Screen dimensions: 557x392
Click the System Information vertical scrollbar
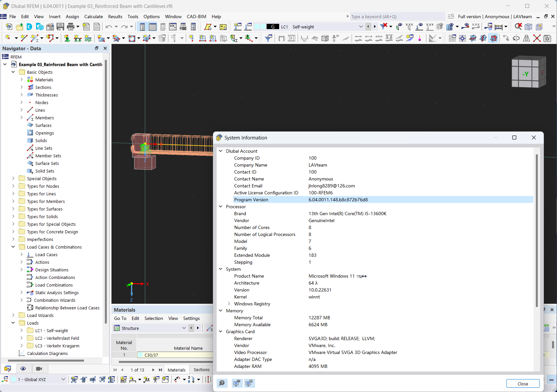click(537, 230)
